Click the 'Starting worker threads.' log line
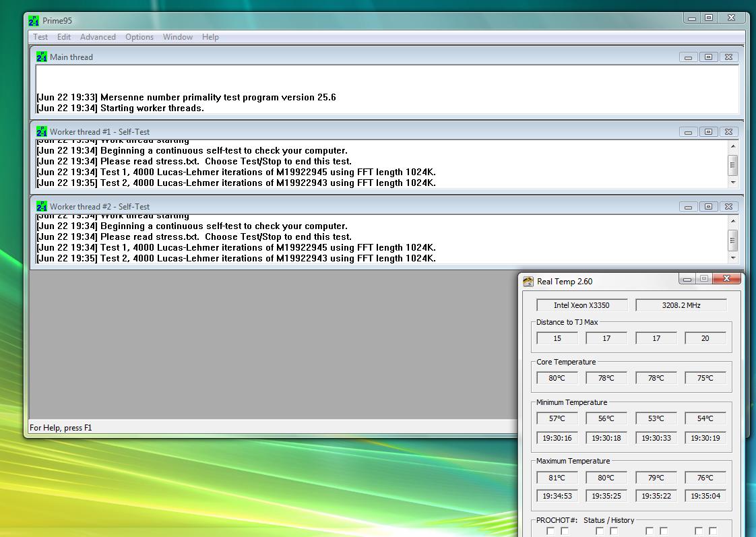The image size is (756, 537). [x=120, y=108]
